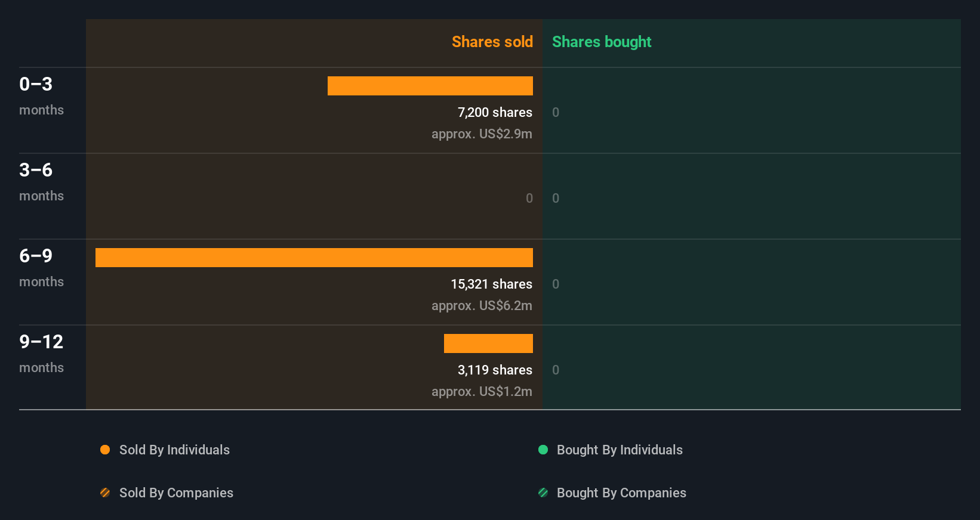
Task: Click the 7,200 shares value
Action: [x=495, y=112]
